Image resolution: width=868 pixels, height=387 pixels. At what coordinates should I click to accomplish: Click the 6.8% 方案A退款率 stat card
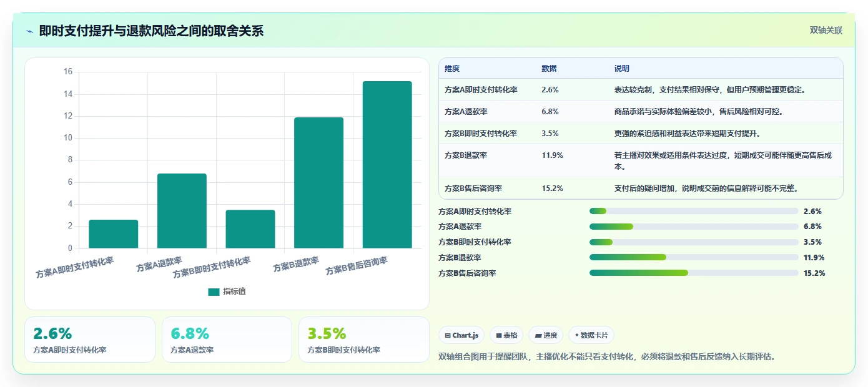(x=227, y=340)
